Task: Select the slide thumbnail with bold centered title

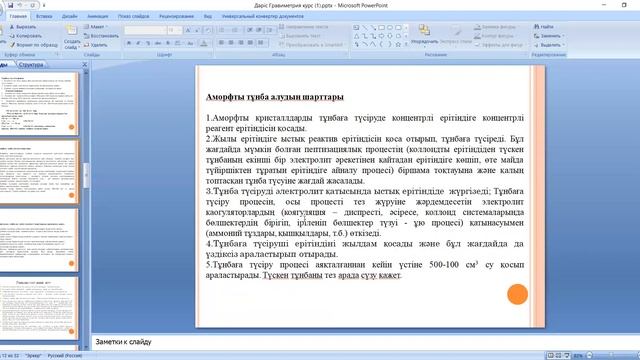Action: tap(39, 308)
